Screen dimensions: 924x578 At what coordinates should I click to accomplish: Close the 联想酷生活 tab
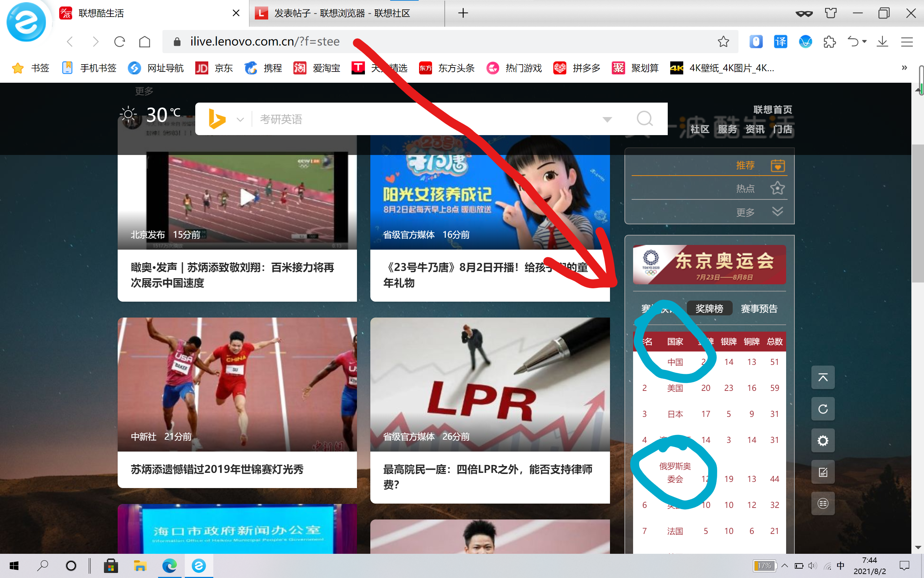pos(236,13)
